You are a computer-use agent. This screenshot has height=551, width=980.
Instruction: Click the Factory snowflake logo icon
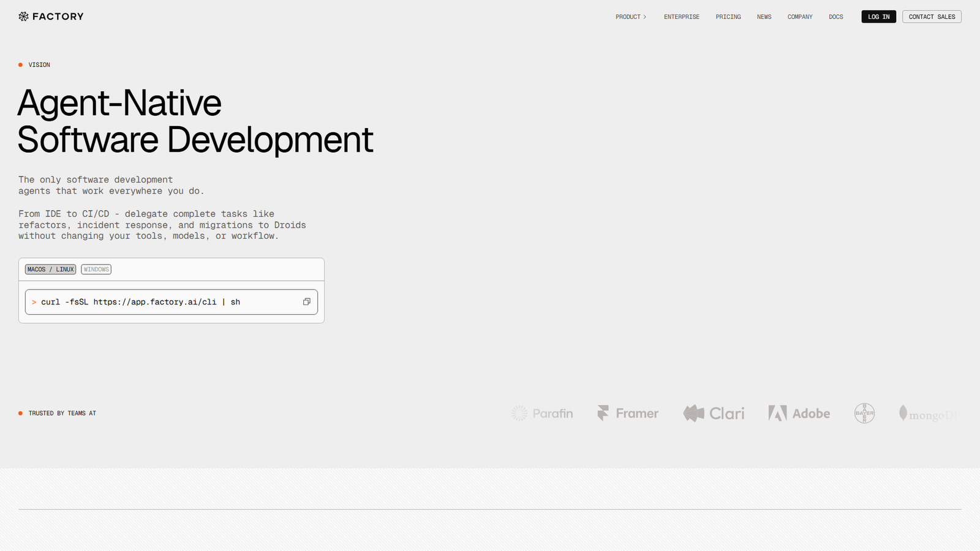pos(23,17)
